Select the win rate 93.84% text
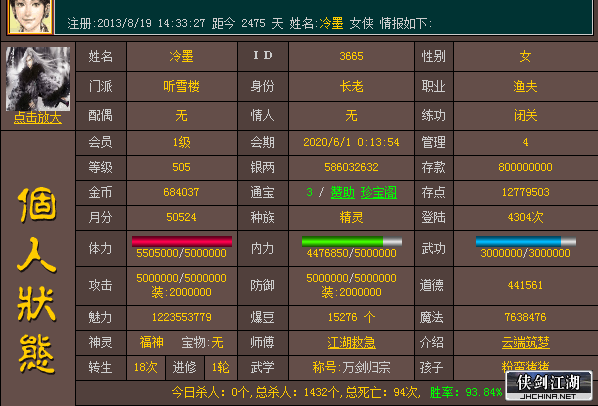Viewport: 598px width, 406px height. coord(466,392)
